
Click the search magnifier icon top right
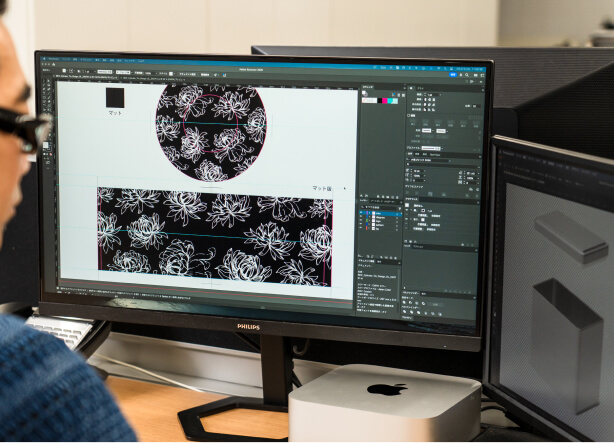click(467, 75)
